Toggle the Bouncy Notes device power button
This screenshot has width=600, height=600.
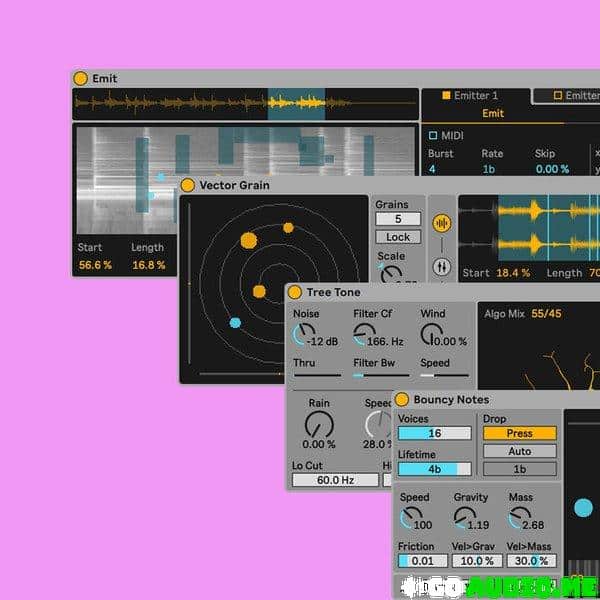(402, 399)
